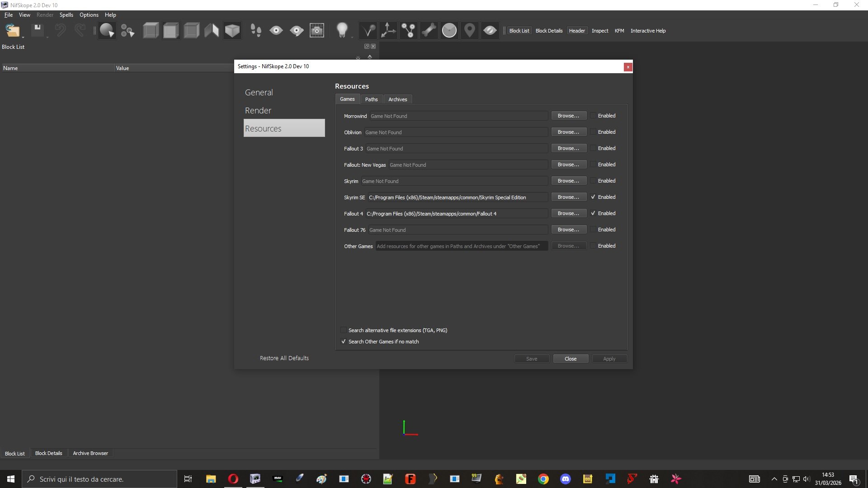
Task: Toggle the axes display icon
Action: (388, 31)
